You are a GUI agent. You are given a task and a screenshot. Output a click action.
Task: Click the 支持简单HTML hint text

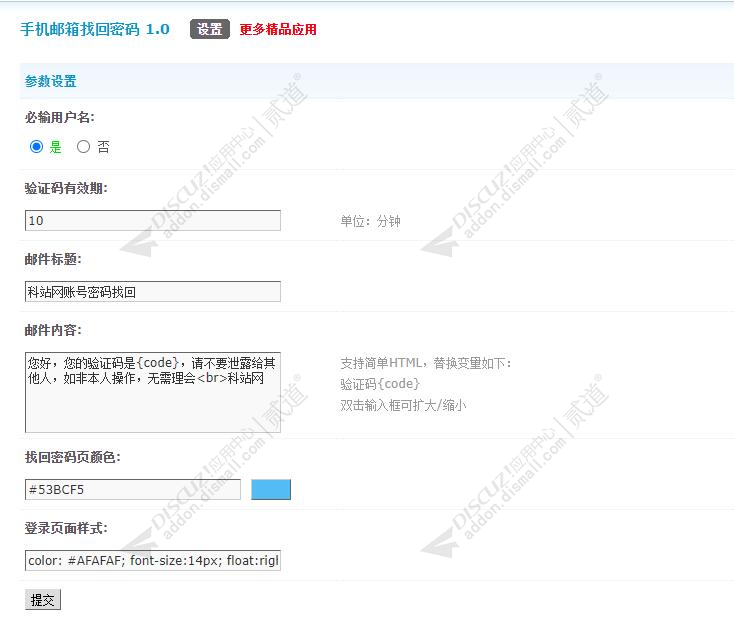coord(426,363)
